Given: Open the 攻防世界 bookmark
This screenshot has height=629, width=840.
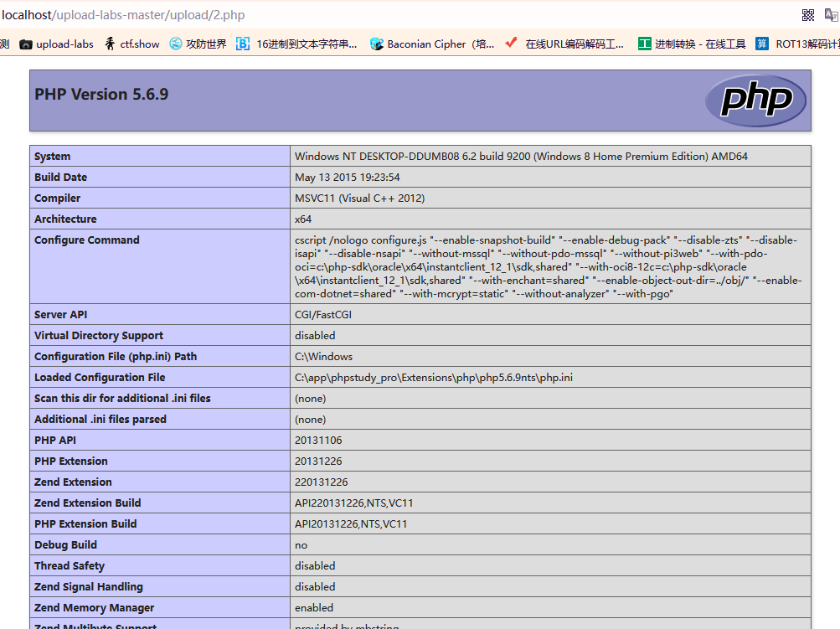Looking at the screenshot, I should 198,44.
